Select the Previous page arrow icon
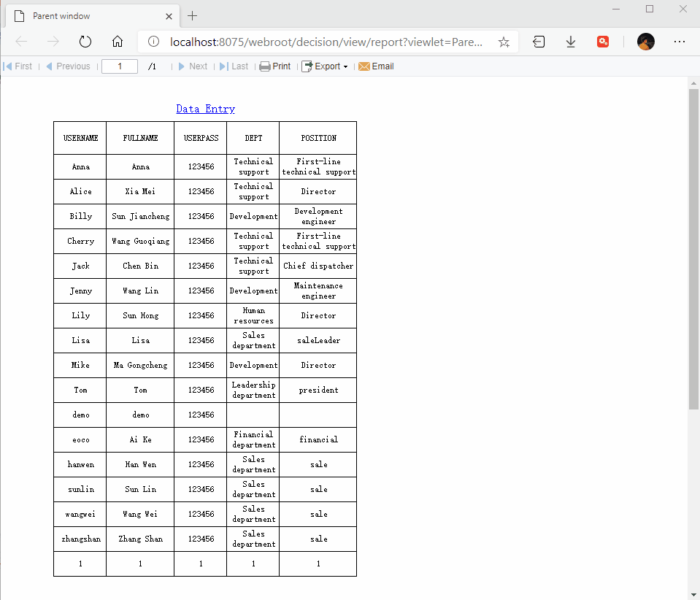Viewport: 700px width, 600px height. click(x=48, y=66)
